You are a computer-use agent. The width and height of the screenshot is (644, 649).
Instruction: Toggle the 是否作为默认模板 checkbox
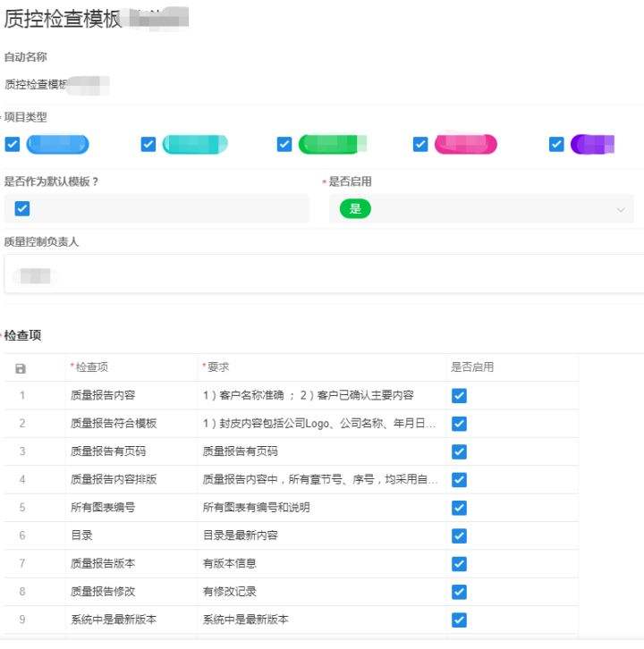[22, 208]
